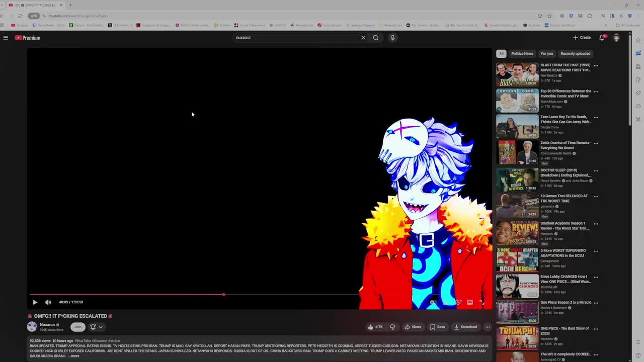This screenshot has width=644, height=362.
Task: Play the video
Action: pos(35,302)
